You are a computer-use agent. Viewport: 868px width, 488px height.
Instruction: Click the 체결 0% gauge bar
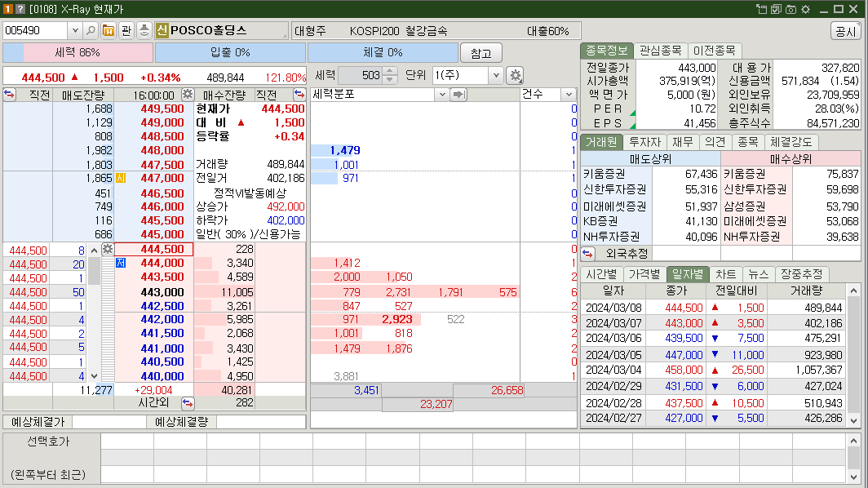(x=383, y=52)
